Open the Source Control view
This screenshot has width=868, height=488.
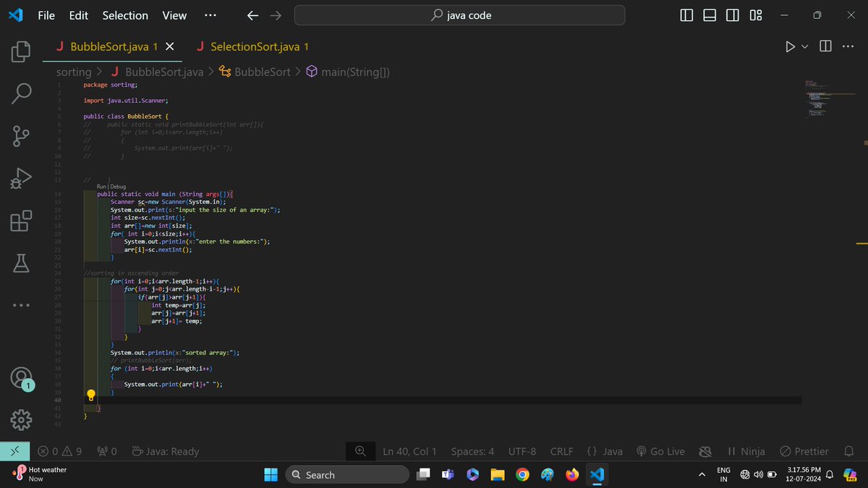click(21, 135)
